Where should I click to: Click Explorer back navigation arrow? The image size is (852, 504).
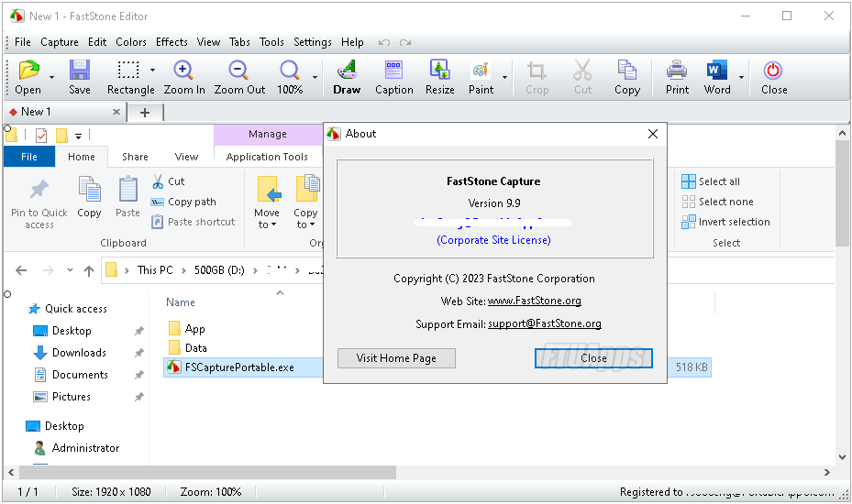tap(21, 270)
